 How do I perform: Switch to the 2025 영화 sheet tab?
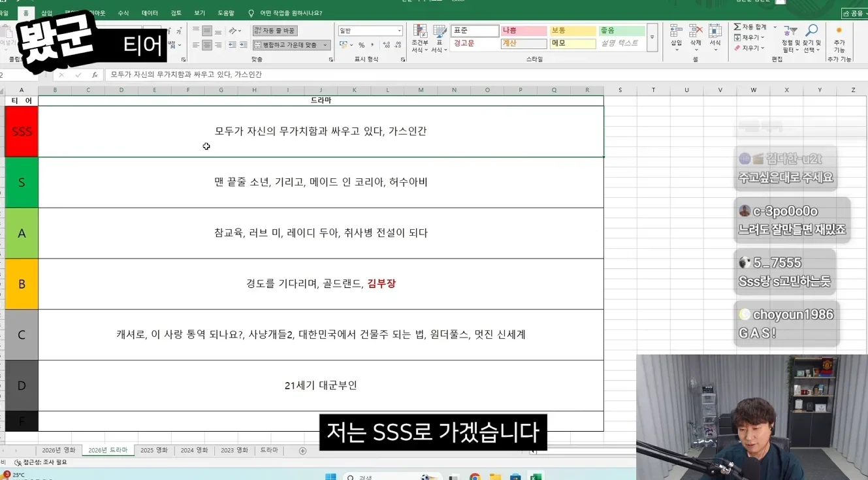pyautogui.click(x=154, y=451)
